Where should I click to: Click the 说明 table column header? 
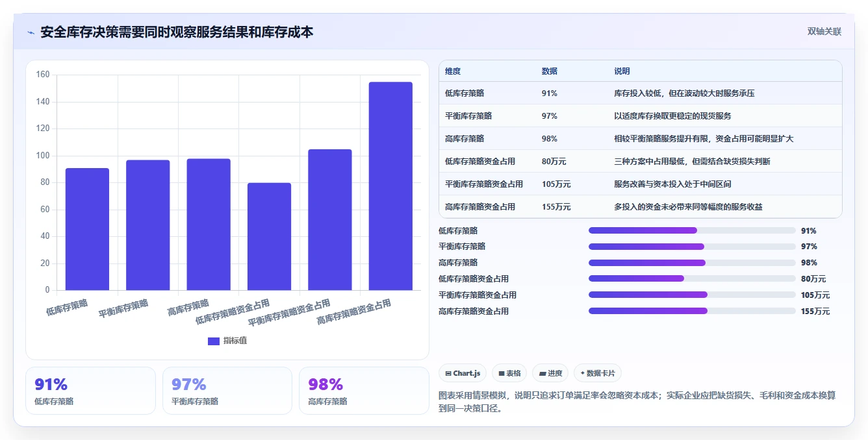622,71
